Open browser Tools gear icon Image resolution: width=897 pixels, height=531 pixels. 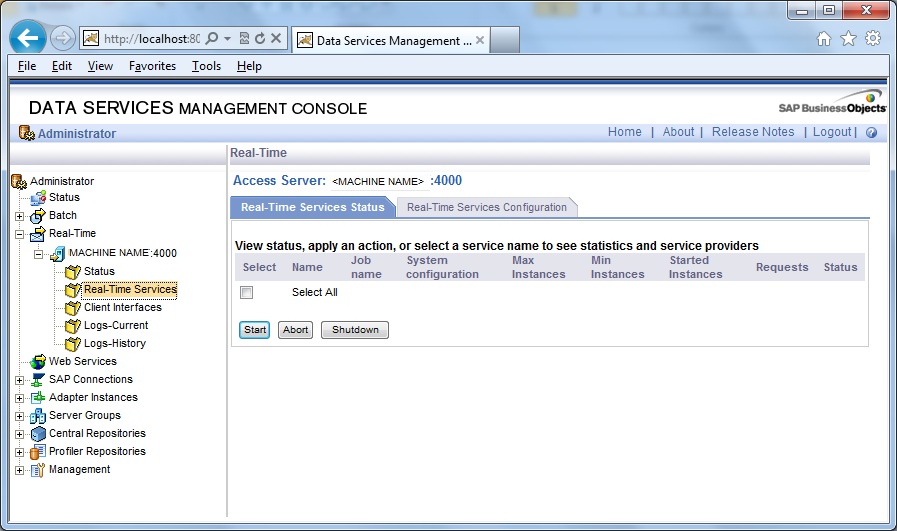coord(873,38)
